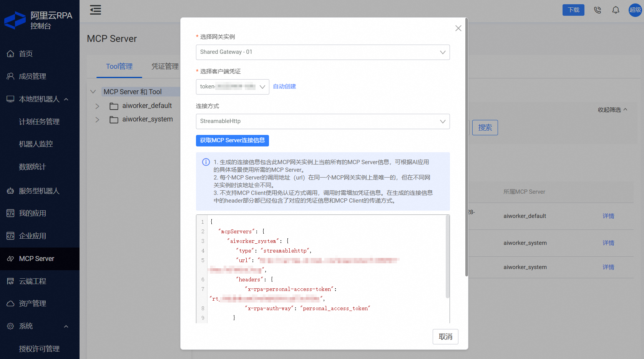Open 服务型机器人 in sidebar
This screenshot has height=359, width=644.
click(40, 191)
